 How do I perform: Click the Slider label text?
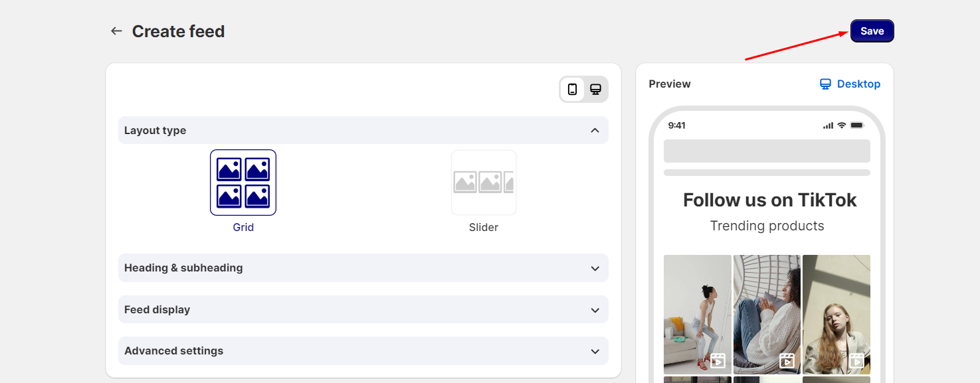click(x=484, y=227)
